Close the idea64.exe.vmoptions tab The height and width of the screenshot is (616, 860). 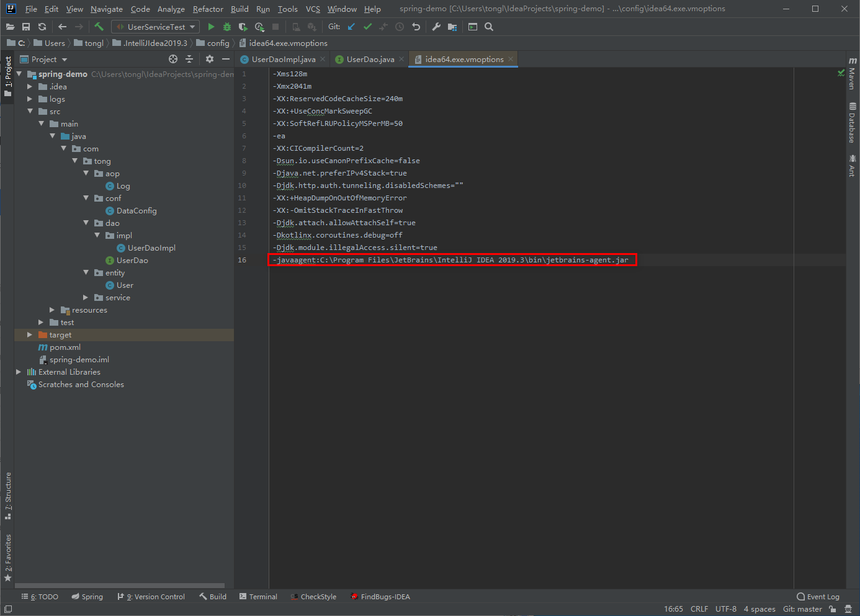511,59
